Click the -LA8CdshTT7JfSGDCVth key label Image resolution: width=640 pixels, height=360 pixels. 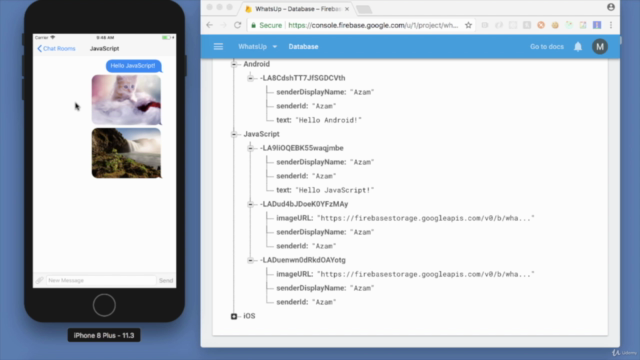[x=302, y=78]
